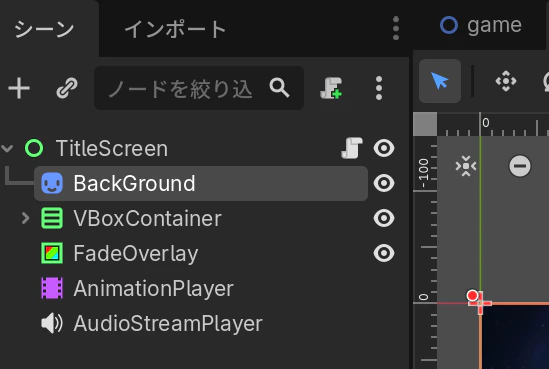Click the ruler corner box in viewport
Image resolution: width=549 pixels, height=369 pixels.
425,124
